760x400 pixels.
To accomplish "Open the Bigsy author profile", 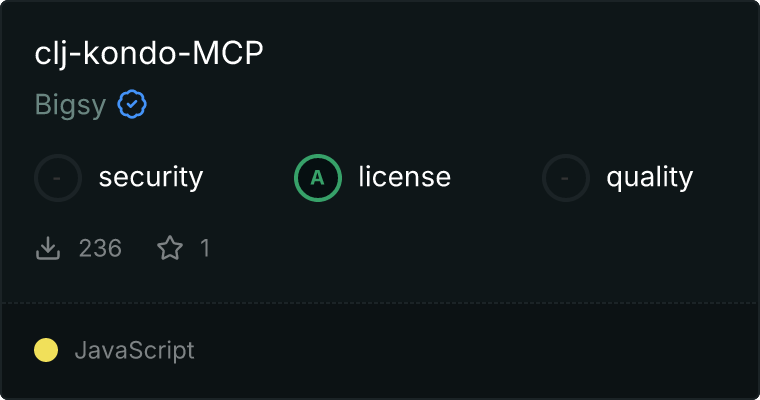I will pos(70,105).
